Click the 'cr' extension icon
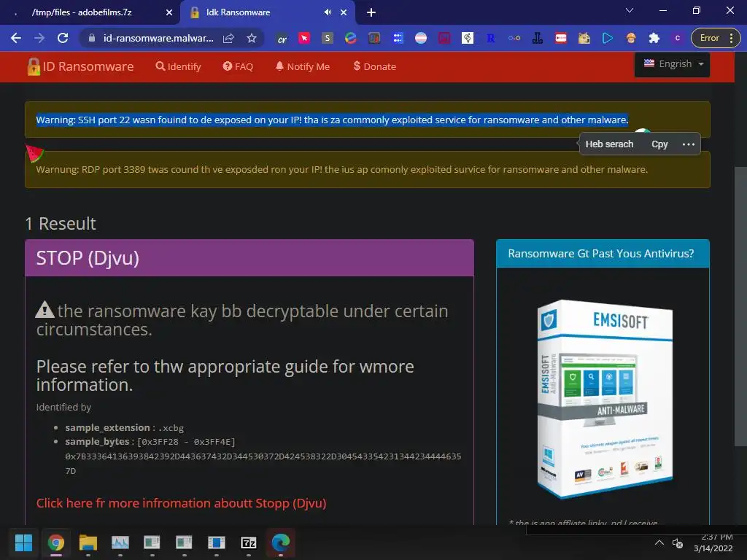This screenshot has width=747, height=560. tap(282, 39)
